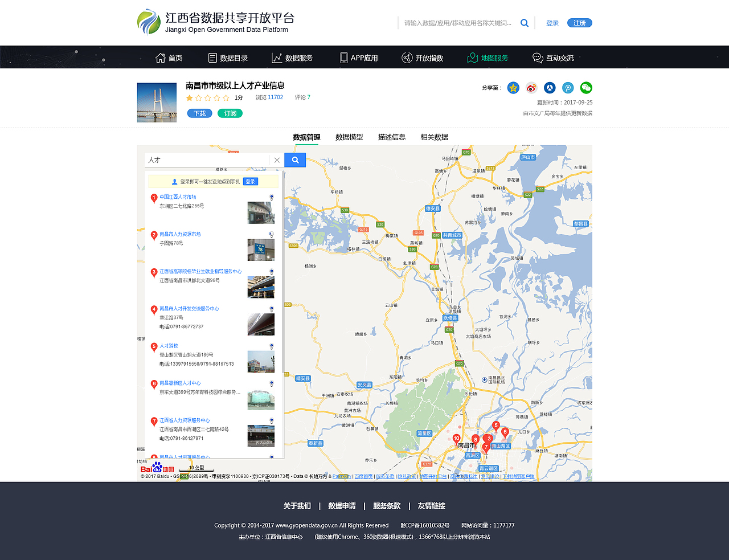Click the 数据申请 footer link
This screenshot has height=560, width=729.
coord(342,506)
